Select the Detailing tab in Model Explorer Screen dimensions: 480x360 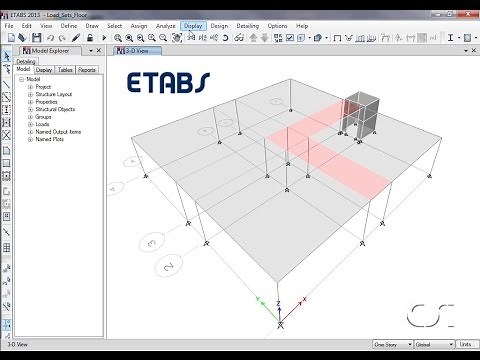tap(26, 61)
